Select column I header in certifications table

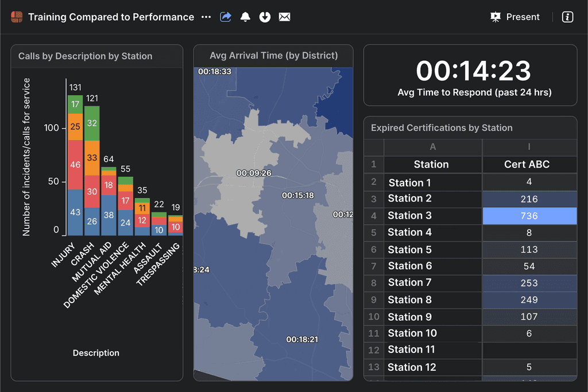pyautogui.click(x=529, y=148)
